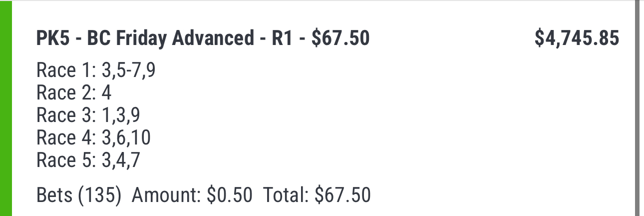Click the 'Race 2:' label
Viewport: 644px width, 216px height.
coord(66,93)
